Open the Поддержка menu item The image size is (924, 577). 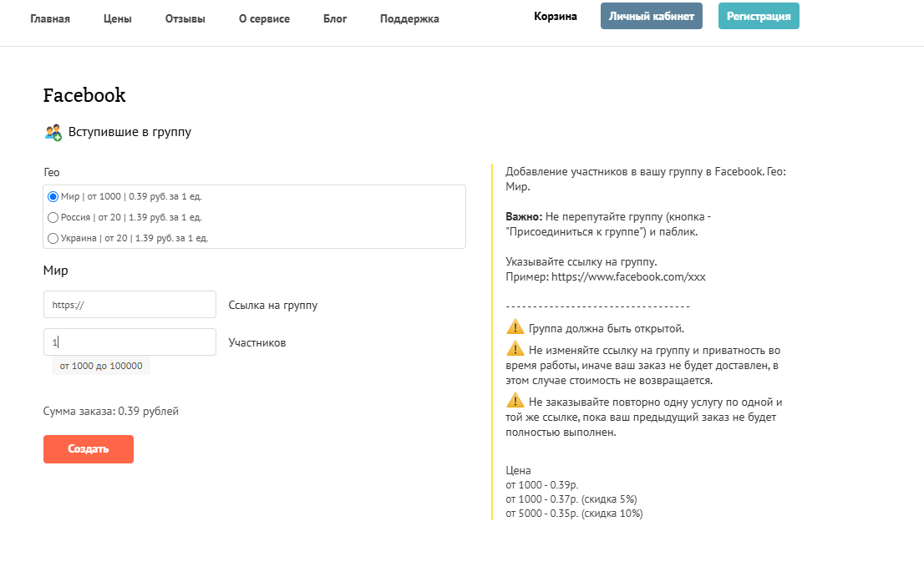pos(409,19)
